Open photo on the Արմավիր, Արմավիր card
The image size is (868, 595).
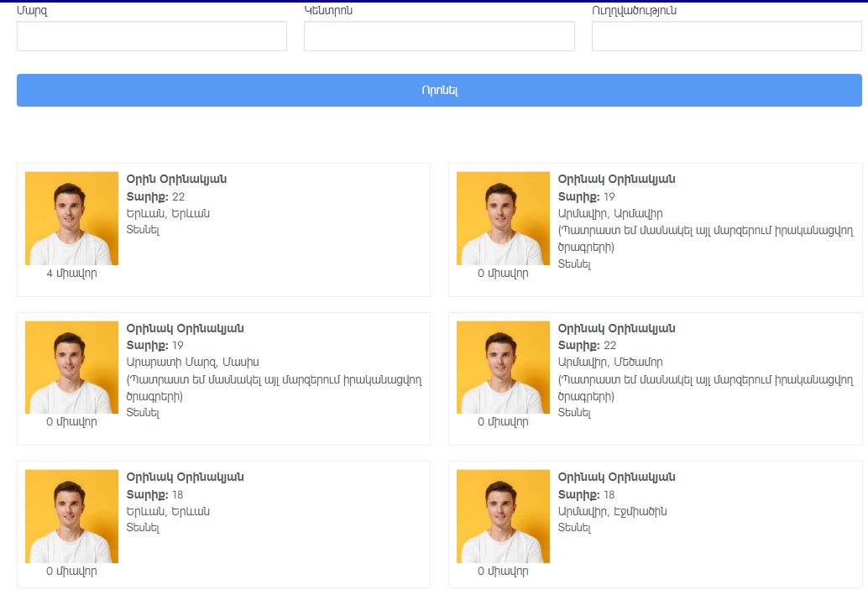pyautogui.click(x=503, y=218)
